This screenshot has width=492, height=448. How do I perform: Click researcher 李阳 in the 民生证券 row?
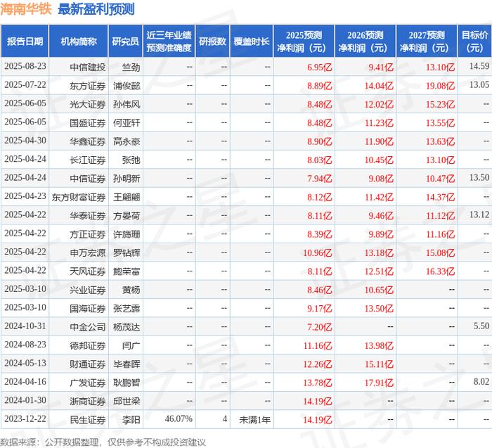click(131, 420)
